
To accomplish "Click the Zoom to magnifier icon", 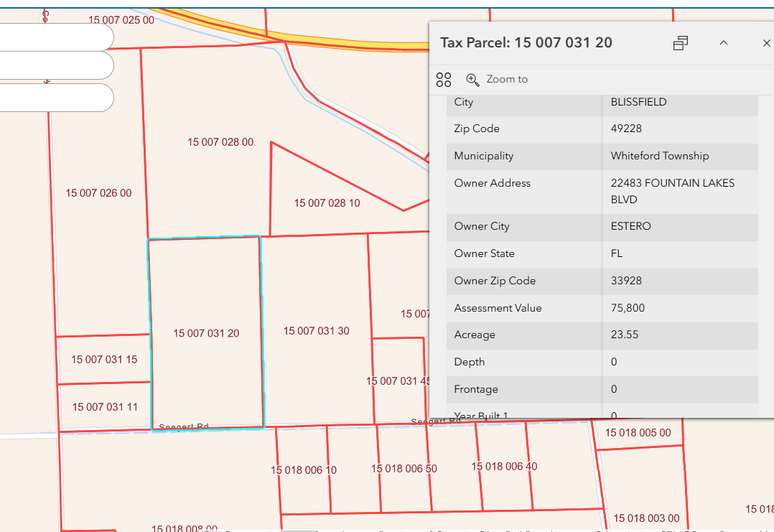I will coord(472,79).
